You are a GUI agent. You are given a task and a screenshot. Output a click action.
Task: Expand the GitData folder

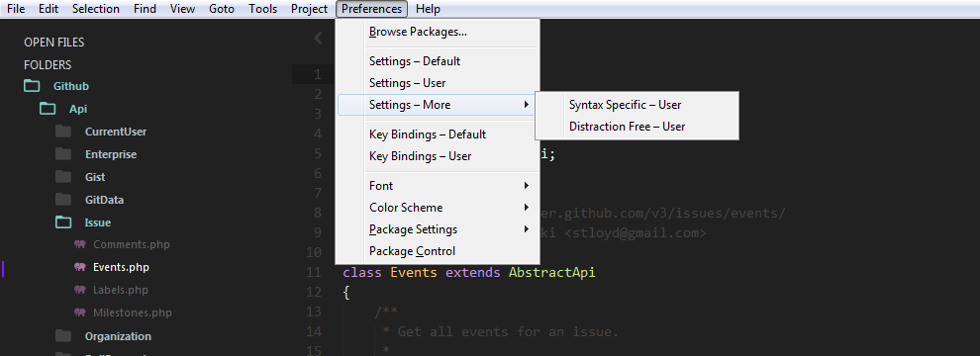coord(104,200)
